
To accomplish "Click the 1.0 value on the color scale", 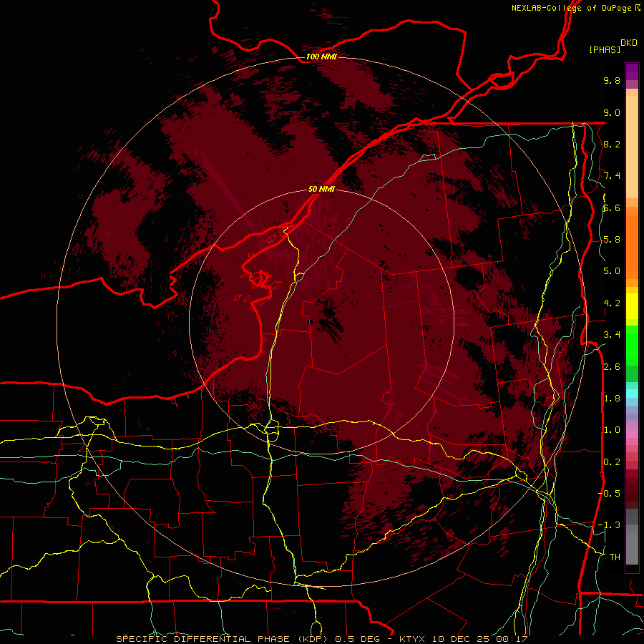I will coord(612,430).
